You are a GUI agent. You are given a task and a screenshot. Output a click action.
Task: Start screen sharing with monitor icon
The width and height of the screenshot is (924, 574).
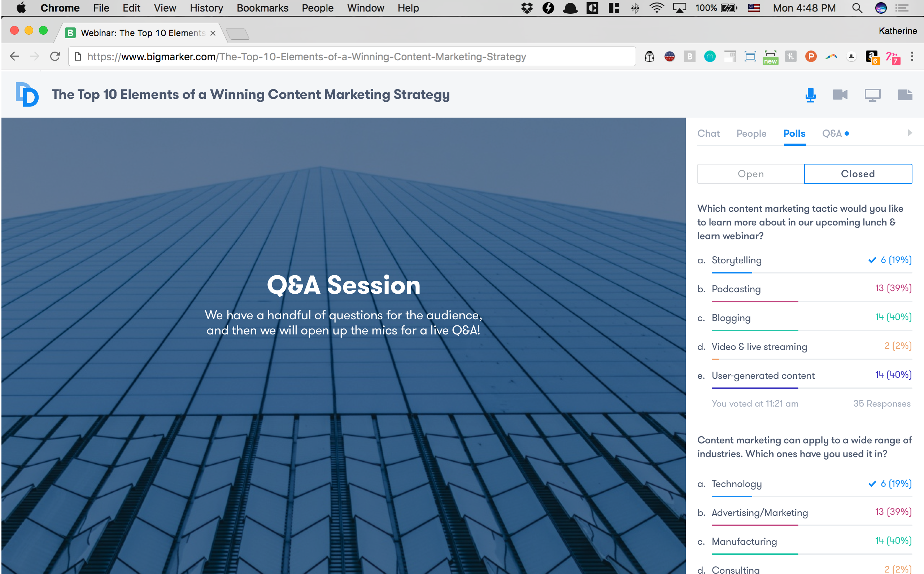(x=872, y=95)
